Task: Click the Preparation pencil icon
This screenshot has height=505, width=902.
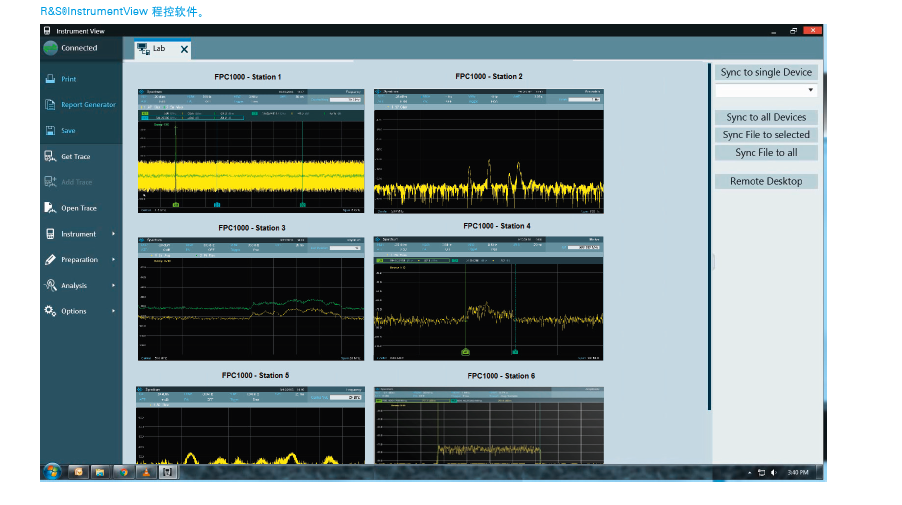Action: click(x=51, y=259)
